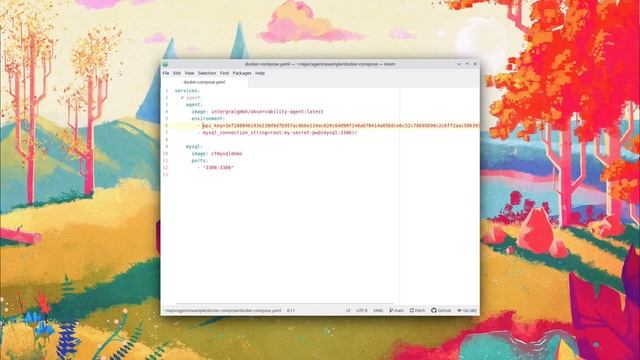The image size is (640, 360).
Task: Open the Selection menu
Action: point(207,73)
